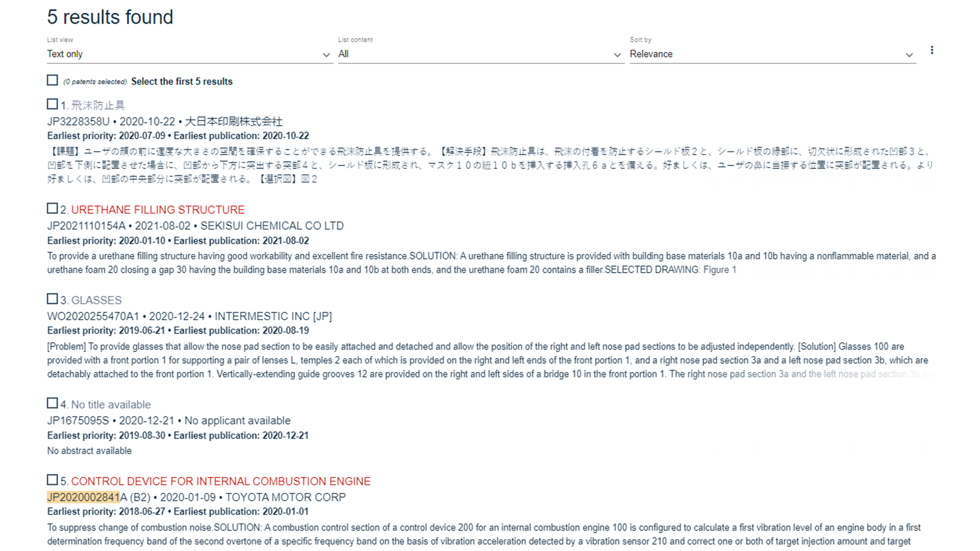Screen dimensions: 980x551
Task: Open the List content dropdown showing All
Action: pyautogui.click(x=480, y=54)
